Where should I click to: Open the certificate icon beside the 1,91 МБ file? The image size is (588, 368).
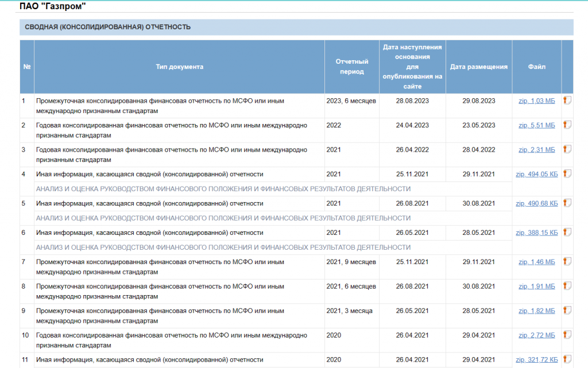coord(567,286)
